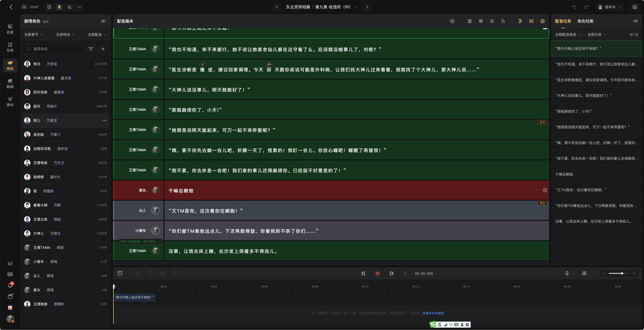Image resolution: width=644 pixels, height=330 pixels.
Task: Switch to the 角色档案 tab
Action: [585, 21]
